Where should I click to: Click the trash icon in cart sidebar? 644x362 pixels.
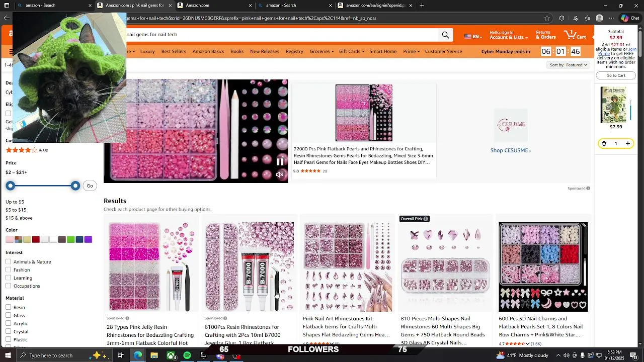click(x=604, y=144)
